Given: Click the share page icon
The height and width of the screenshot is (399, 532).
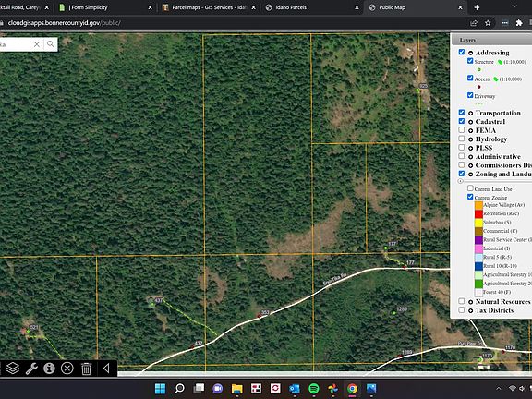Looking at the screenshot, I should (474, 23).
